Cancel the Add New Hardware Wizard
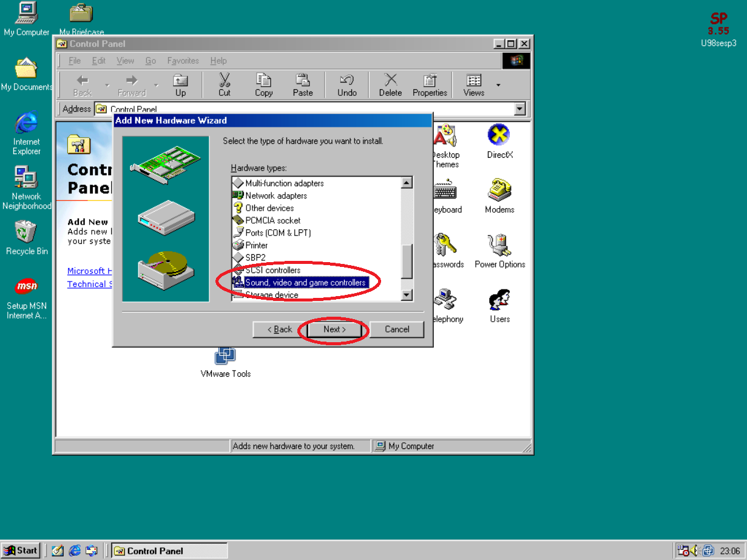747x560 pixels. tap(397, 329)
